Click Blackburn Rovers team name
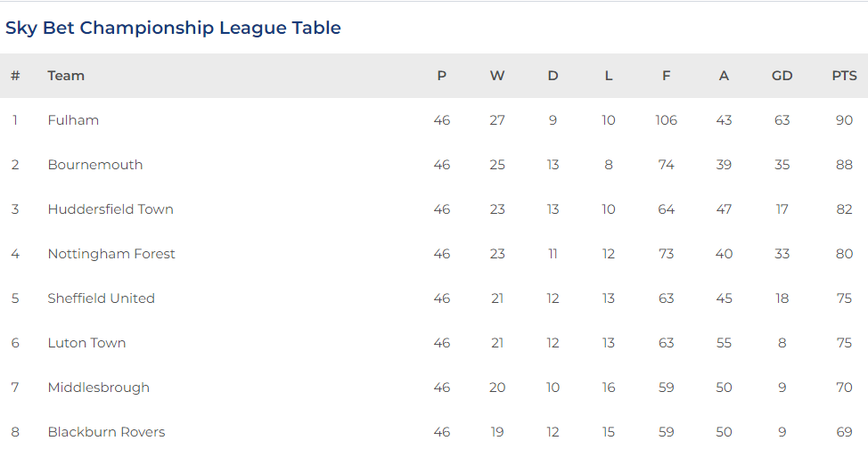This screenshot has height=449, width=868. (106, 432)
